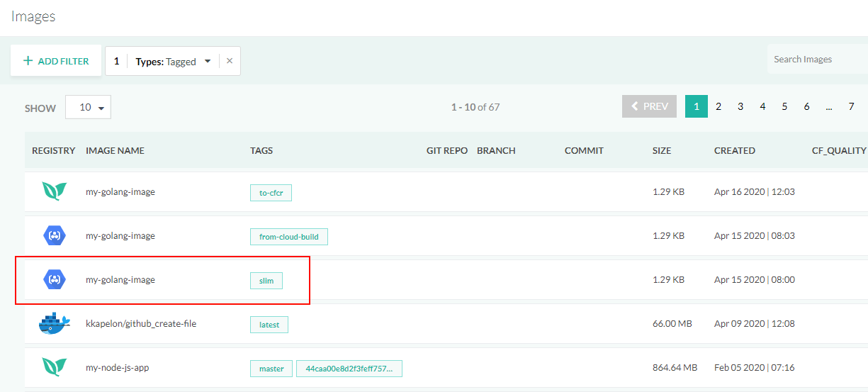
Task: Click the Codefresh registry icon for to-cfcr image
Action: point(54,192)
